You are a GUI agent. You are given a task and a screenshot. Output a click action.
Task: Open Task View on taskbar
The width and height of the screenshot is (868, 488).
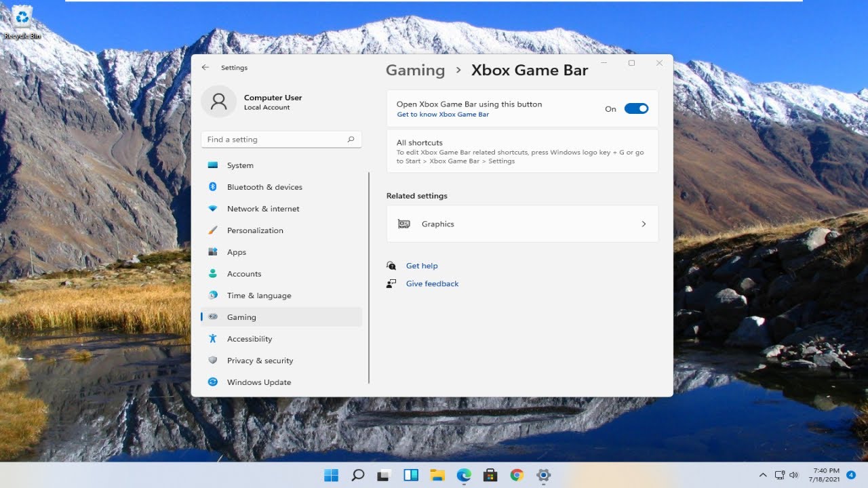point(384,475)
